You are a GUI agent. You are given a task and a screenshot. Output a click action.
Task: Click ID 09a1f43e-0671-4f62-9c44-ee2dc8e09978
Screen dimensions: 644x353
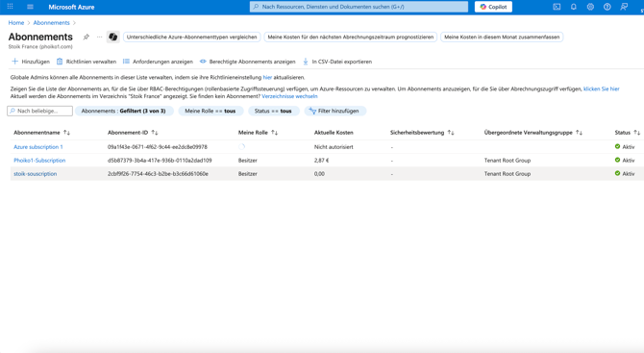coord(158,147)
